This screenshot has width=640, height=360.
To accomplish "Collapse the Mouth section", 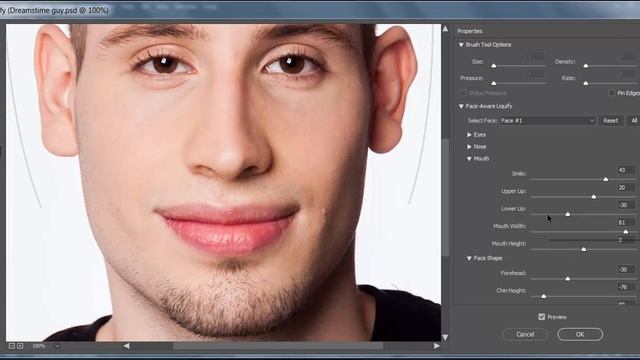I will pyautogui.click(x=469, y=159).
